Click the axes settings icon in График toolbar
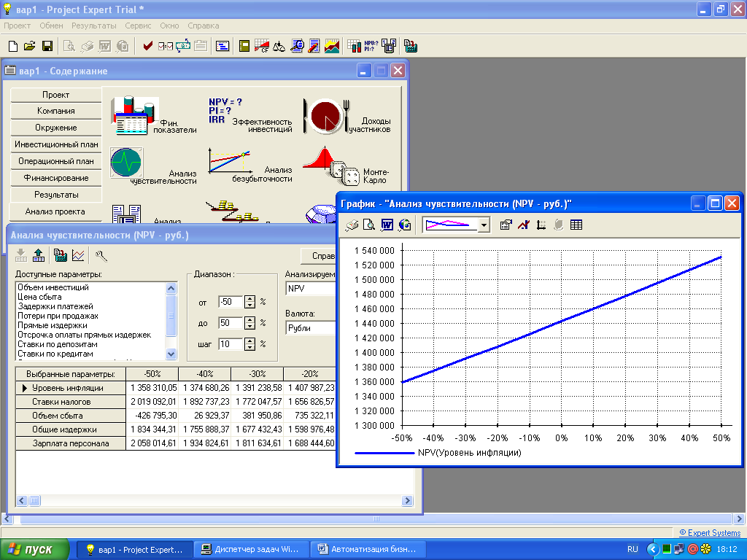 [541, 225]
